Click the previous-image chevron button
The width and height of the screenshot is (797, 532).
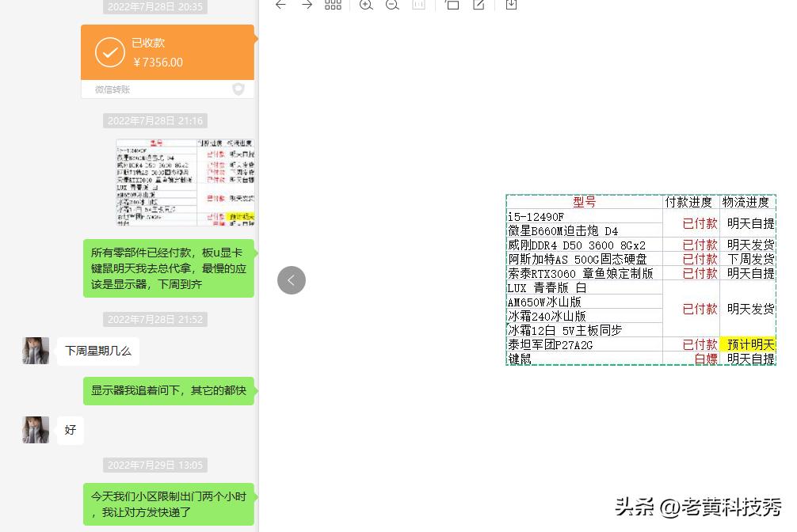pyautogui.click(x=291, y=280)
